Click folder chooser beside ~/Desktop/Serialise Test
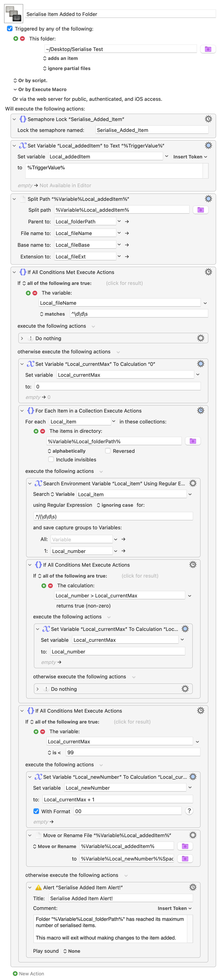 coord(208,49)
